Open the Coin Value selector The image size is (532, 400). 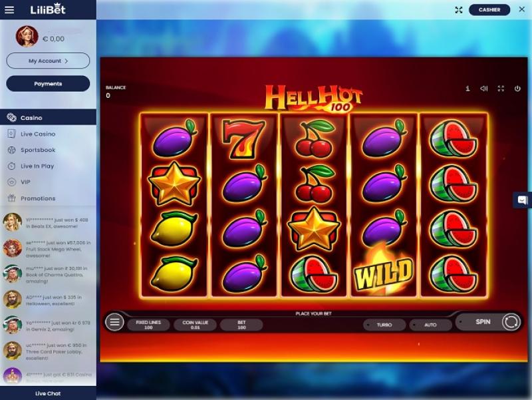195,325
